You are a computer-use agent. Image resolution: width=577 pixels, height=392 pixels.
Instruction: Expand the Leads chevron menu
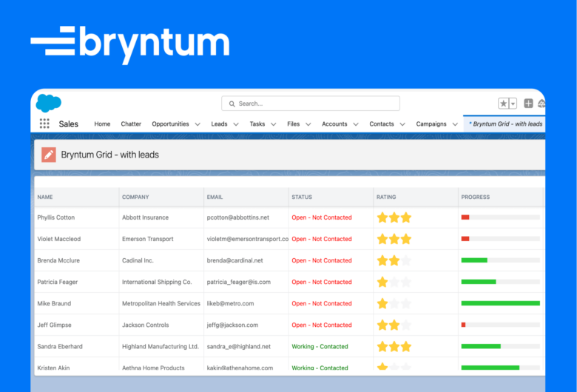[236, 124]
